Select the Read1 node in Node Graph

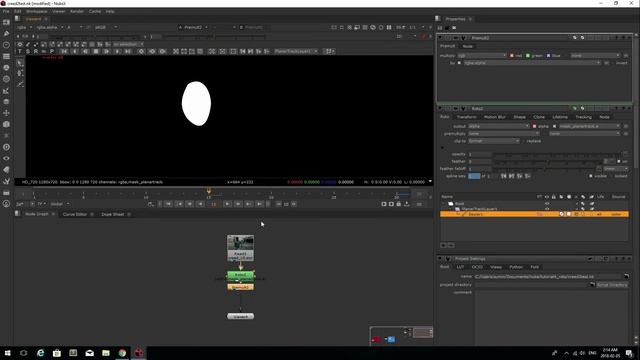pos(240,248)
